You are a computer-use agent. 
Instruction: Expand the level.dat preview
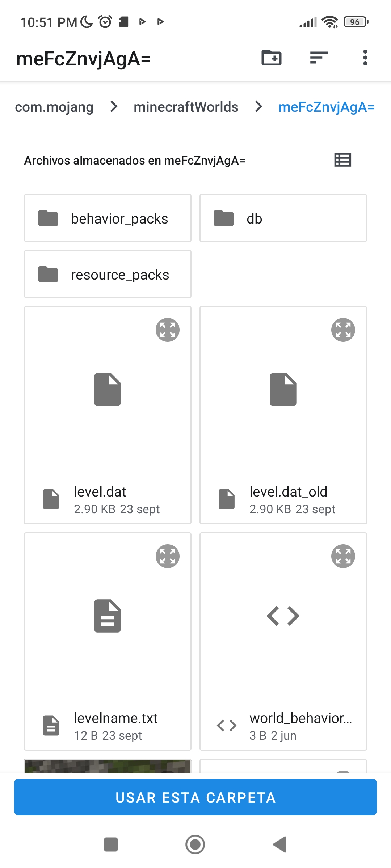(x=168, y=330)
